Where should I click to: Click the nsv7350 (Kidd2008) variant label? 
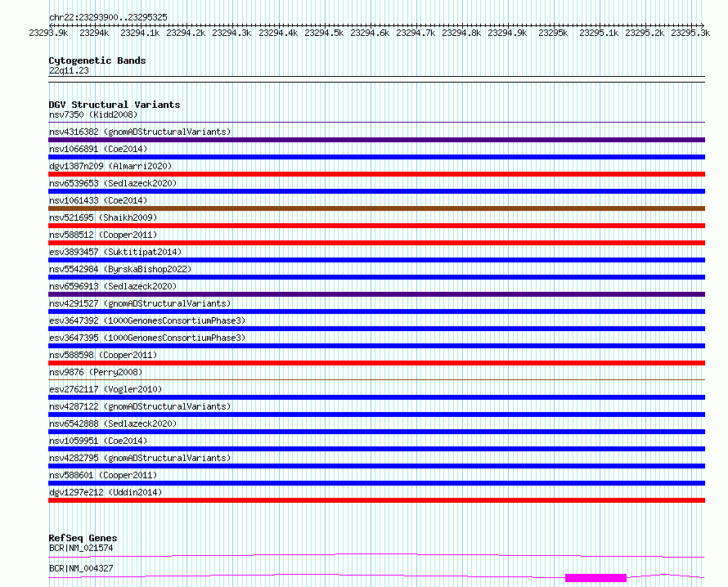(93, 114)
